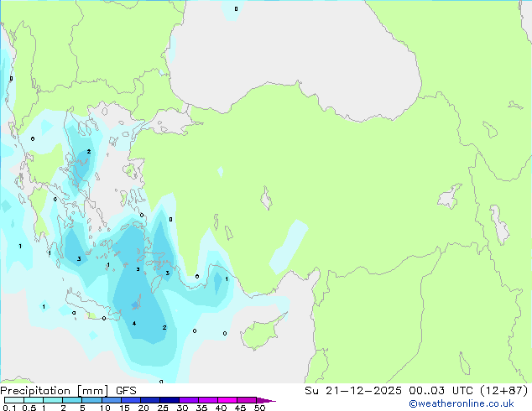This screenshot has width=532, height=411.
Task: Click the '45' legend scale label
Action: pos(240,408)
